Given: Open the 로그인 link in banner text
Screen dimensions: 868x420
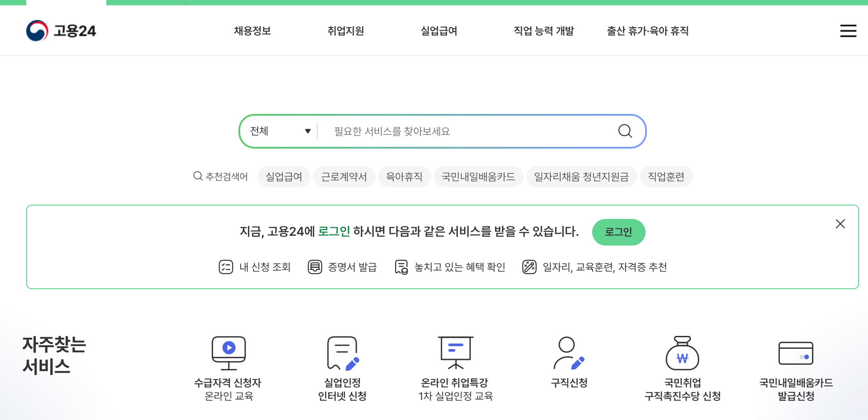Looking at the screenshot, I should (x=334, y=231).
